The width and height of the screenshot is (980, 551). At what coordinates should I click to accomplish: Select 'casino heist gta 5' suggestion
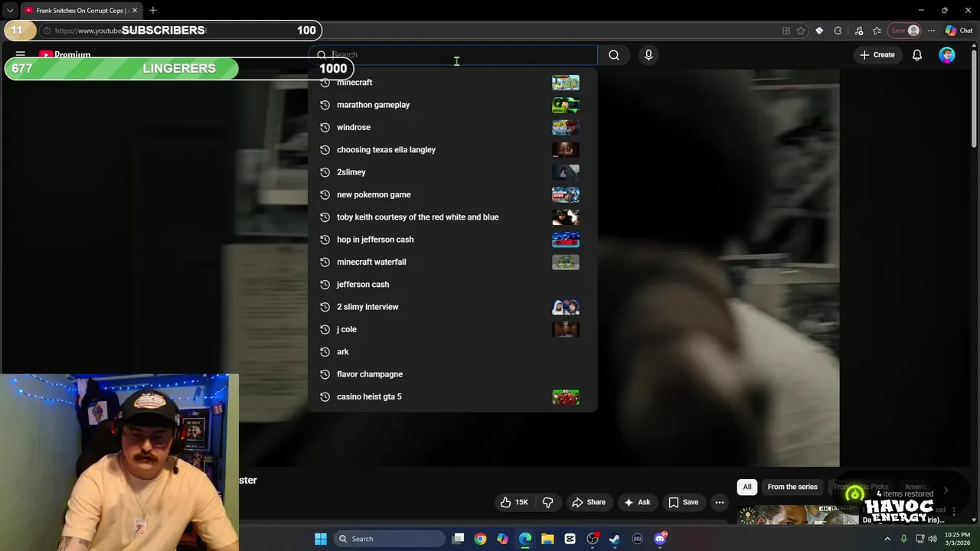[452, 396]
